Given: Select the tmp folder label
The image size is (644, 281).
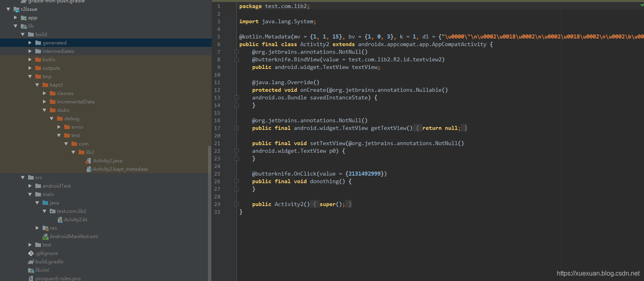Looking at the screenshot, I should coord(47,77).
